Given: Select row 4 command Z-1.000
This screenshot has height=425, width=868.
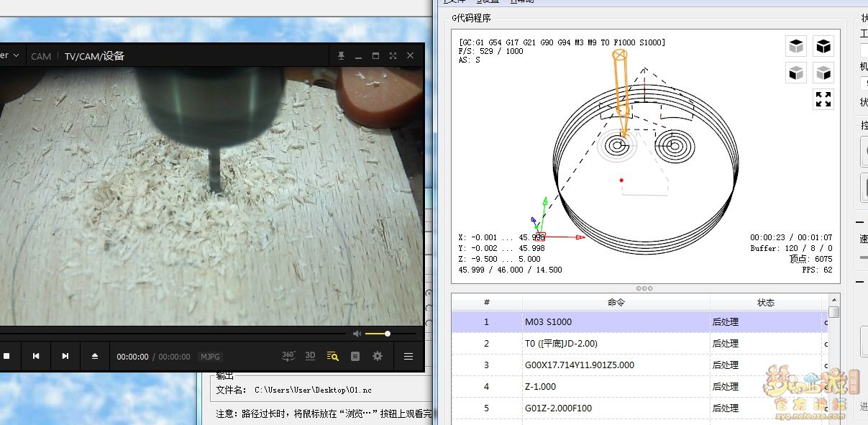Looking at the screenshot, I should 616,386.
